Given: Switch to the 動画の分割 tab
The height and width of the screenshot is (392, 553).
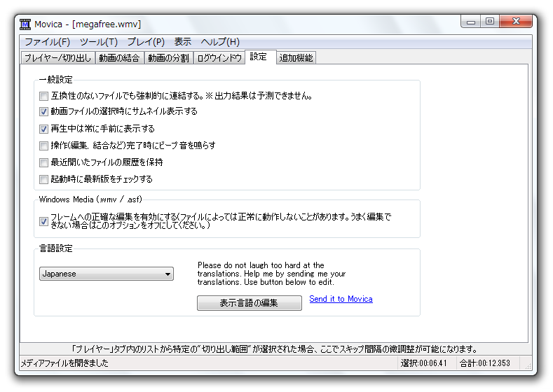Looking at the screenshot, I should click(169, 58).
